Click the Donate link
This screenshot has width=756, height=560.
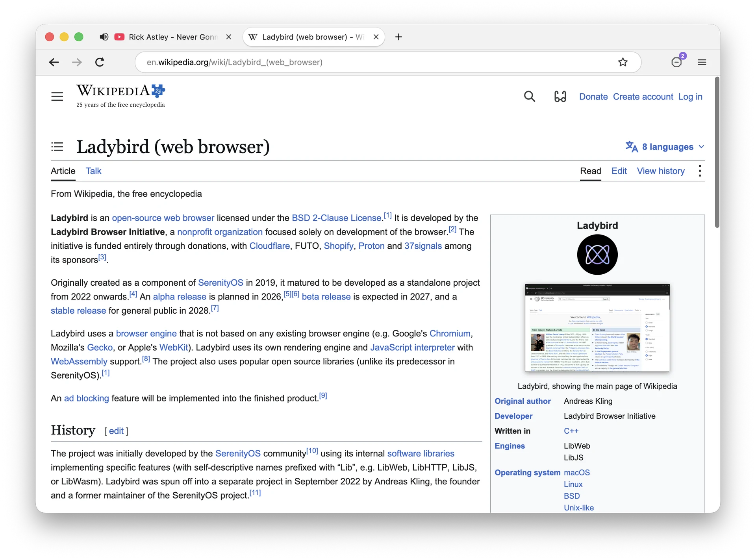pos(593,96)
